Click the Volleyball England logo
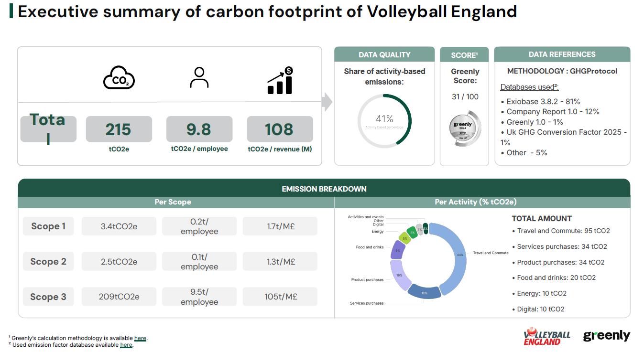 (547, 336)
